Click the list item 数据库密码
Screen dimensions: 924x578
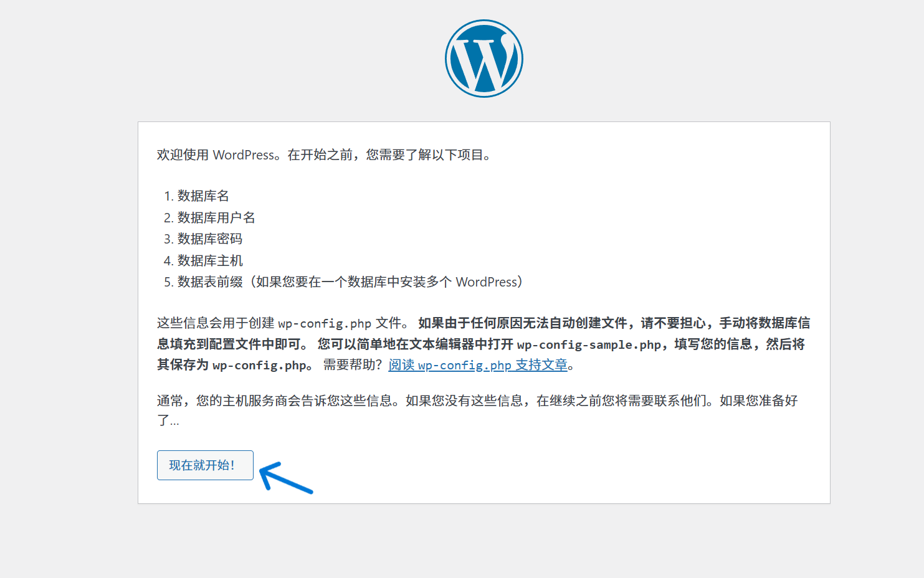(x=210, y=239)
